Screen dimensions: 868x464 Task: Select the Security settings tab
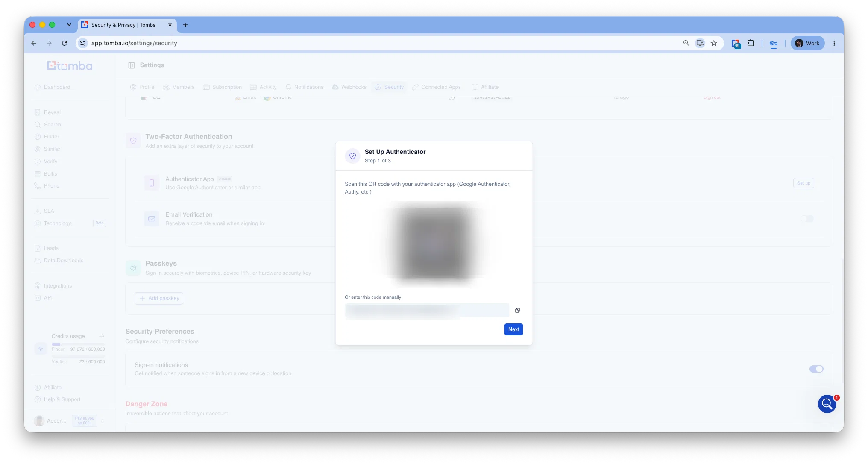tap(389, 87)
